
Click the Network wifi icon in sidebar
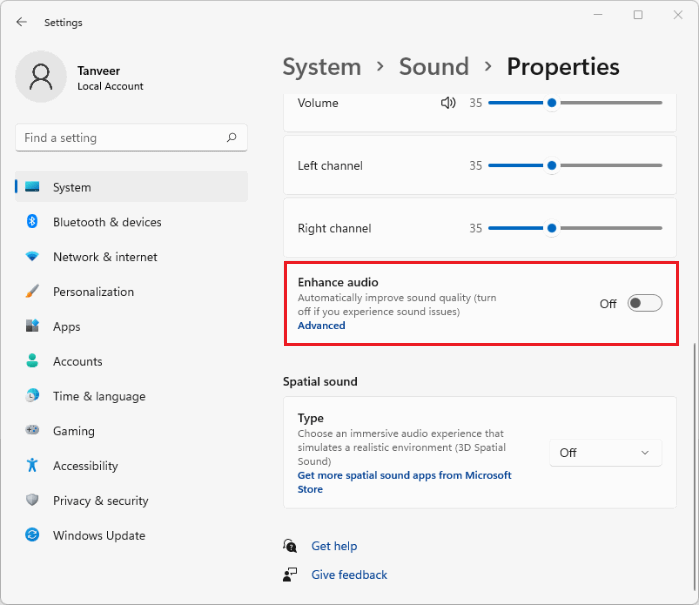32,256
